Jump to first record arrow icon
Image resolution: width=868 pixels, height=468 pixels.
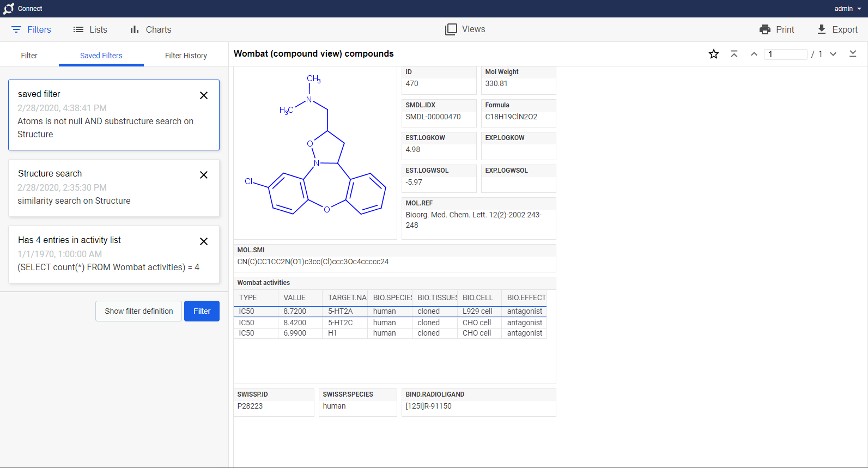click(734, 54)
